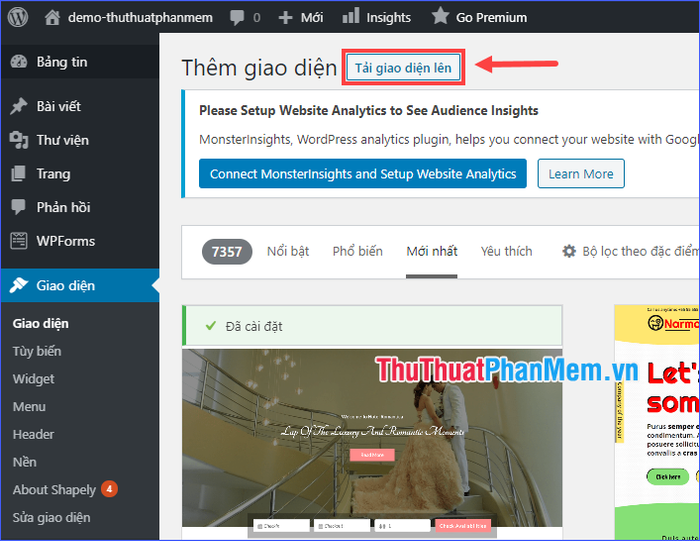This screenshot has height=541, width=700.
Task: Click the Thư viện media icon
Action: coord(19,140)
